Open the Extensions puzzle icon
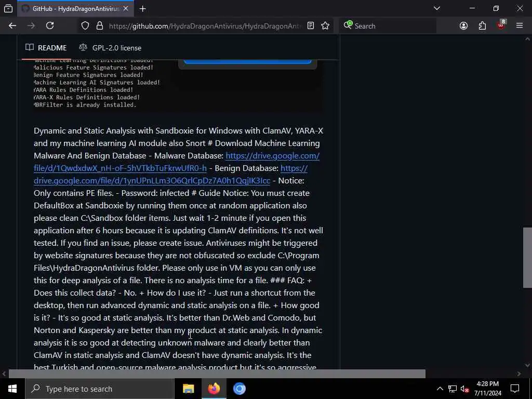The image size is (532, 399). coord(482,26)
